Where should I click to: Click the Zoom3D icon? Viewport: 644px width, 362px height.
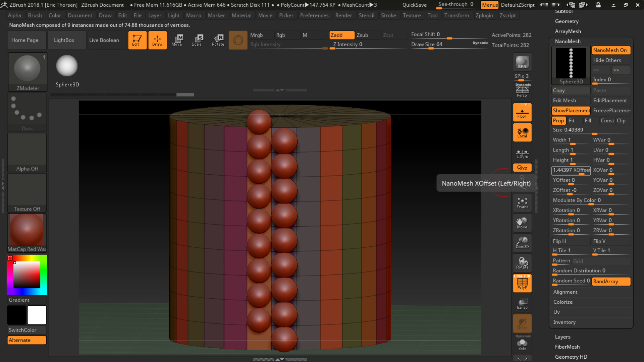522,243
